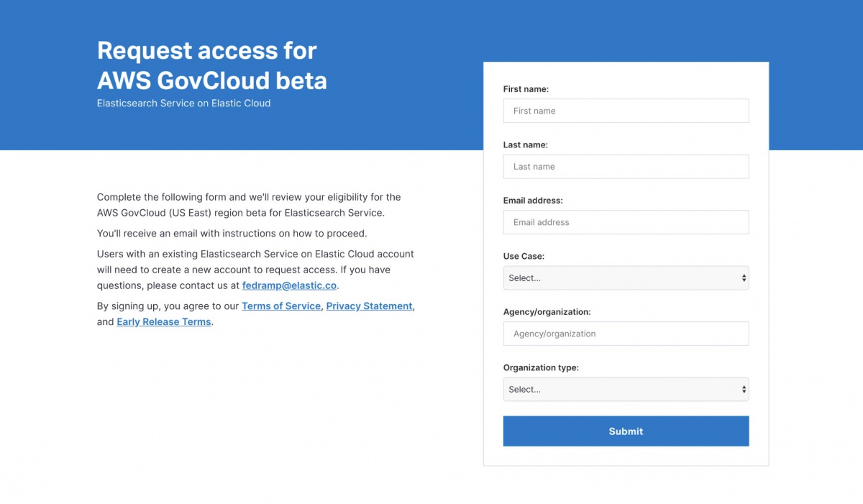Click the "Elasticsearch Service on Elastic Cloud" subtitle
The height and width of the screenshot is (504, 863).
click(x=183, y=104)
